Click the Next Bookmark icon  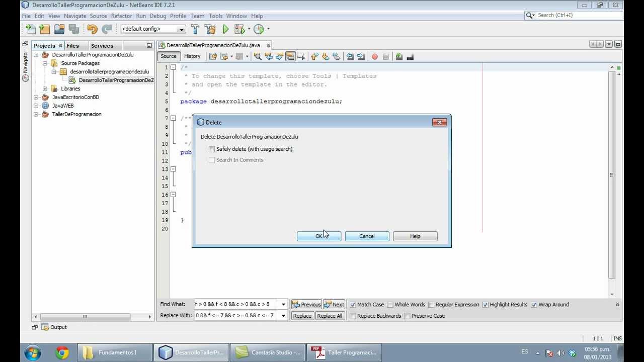pyautogui.click(x=326, y=57)
